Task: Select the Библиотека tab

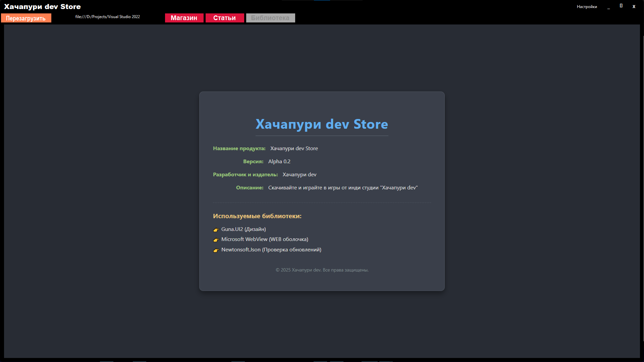Action: click(270, 18)
